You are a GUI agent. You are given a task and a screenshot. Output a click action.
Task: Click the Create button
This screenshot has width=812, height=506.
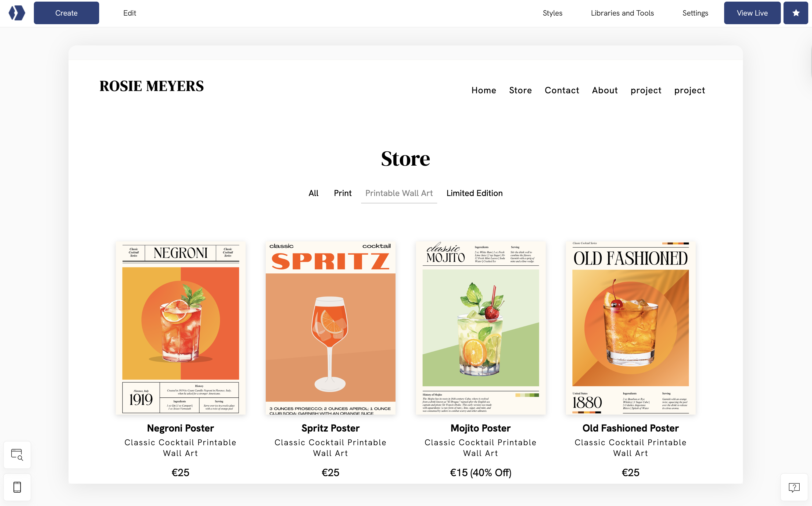click(x=66, y=13)
